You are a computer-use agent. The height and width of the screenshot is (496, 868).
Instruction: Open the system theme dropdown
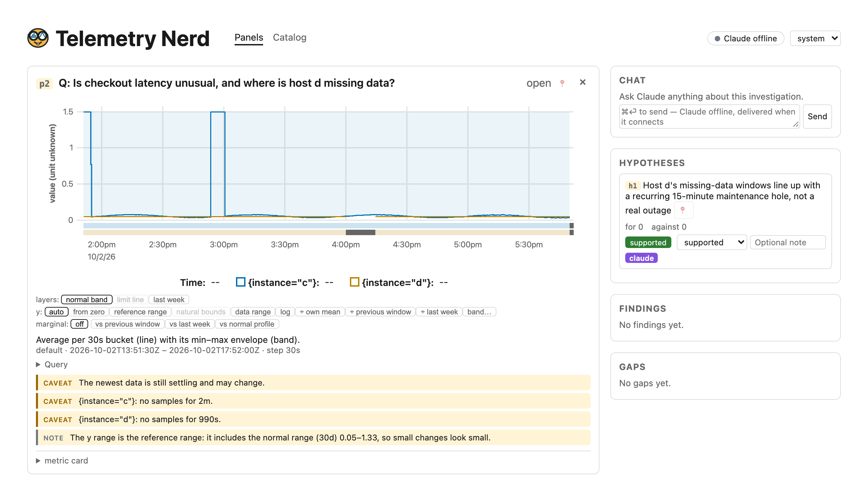(x=815, y=39)
